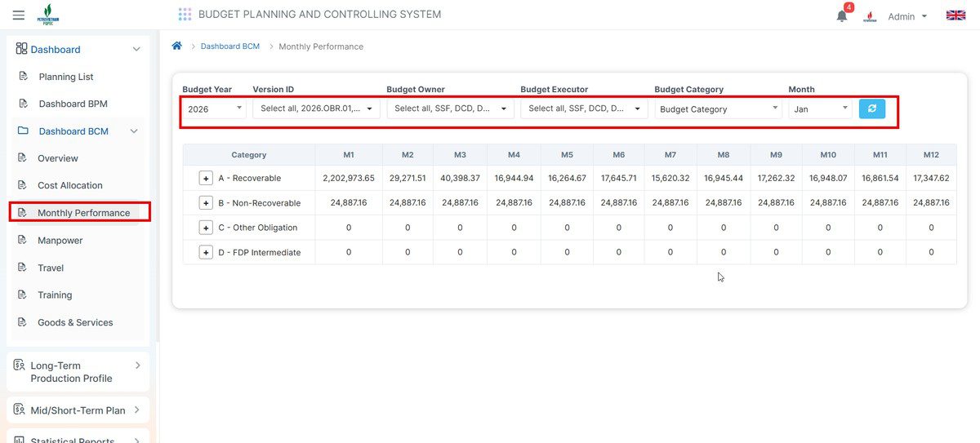Click the Statistical Reports section
The width and height of the screenshot is (980, 443).
click(78, 437)
